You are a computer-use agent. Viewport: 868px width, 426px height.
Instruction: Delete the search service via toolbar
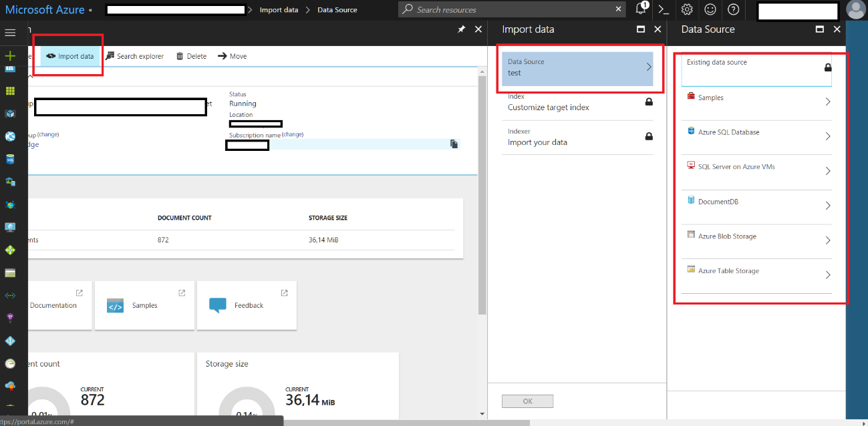pyautogui.click(x=190, y=56)
